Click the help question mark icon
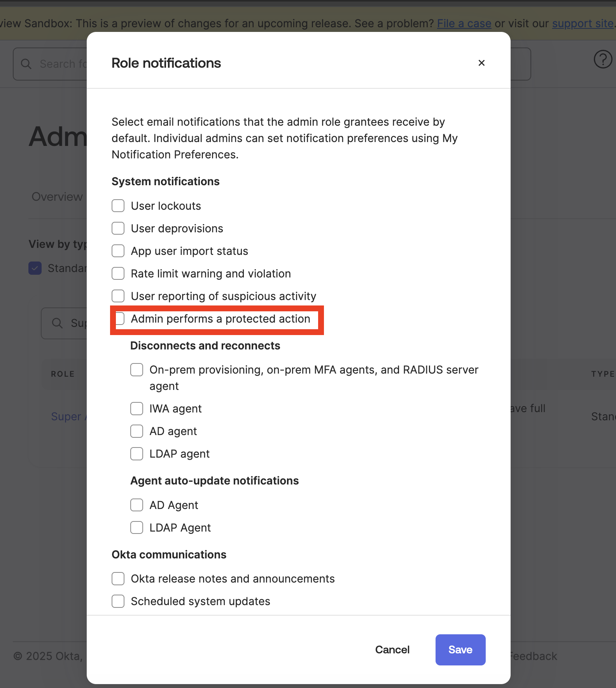The width and height of the screenshot is (616, 688). (602, 60)
